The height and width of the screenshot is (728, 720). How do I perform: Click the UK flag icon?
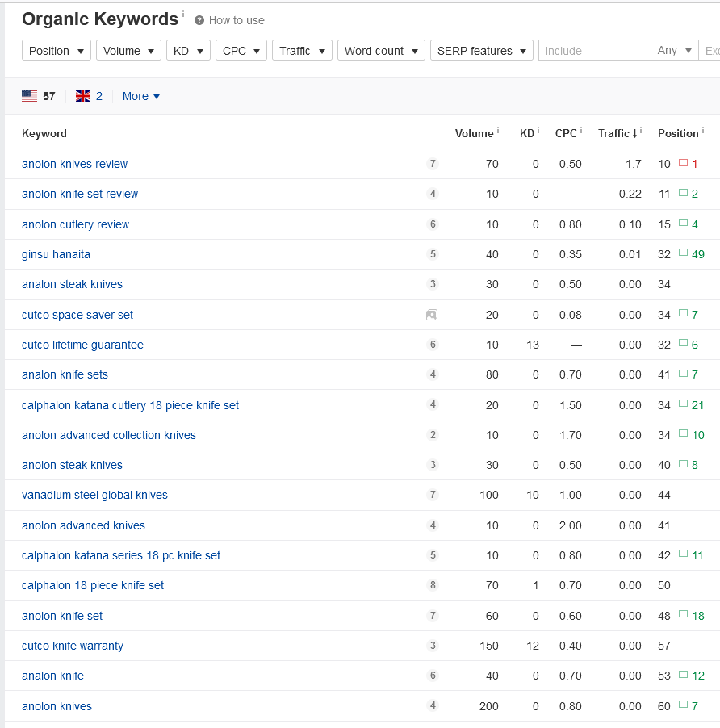[83, 96]
